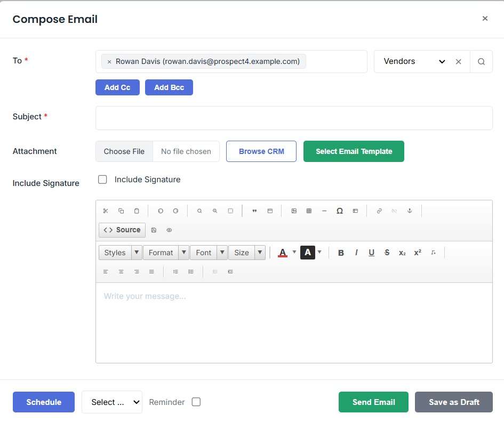This screenshot has width=504, height=422.
Task: Apply superscript formatting
Action: pyautogui.click(x=418, y=253)
